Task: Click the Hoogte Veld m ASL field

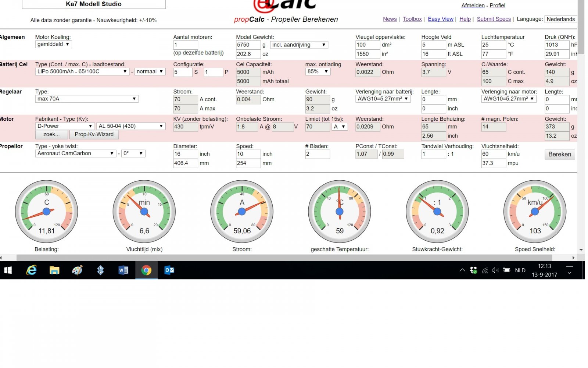Action: (x=434, y=45)
